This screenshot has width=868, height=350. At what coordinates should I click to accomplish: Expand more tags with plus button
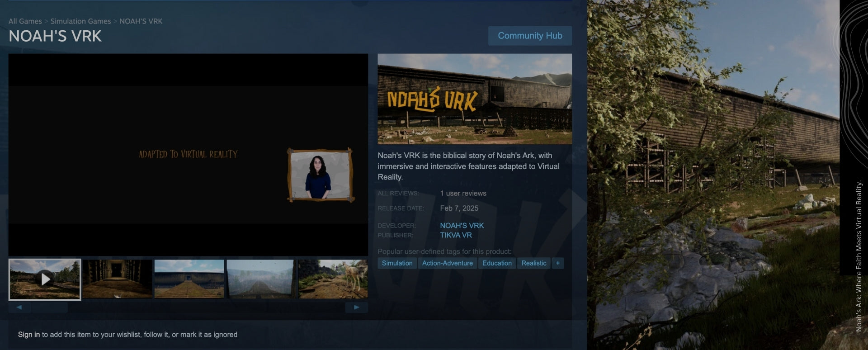[557, 263]
